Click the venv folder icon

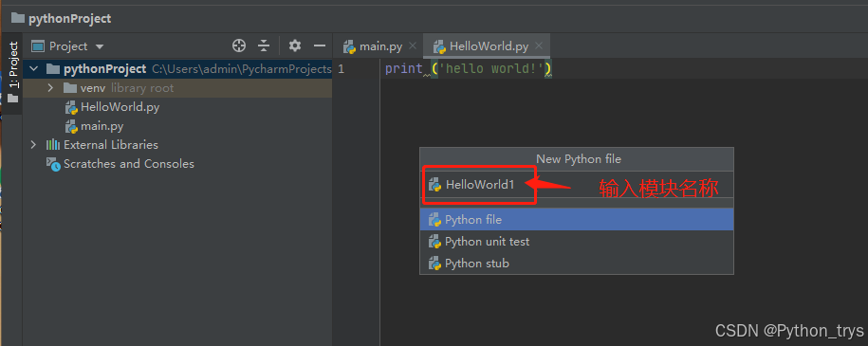point(70,88)
